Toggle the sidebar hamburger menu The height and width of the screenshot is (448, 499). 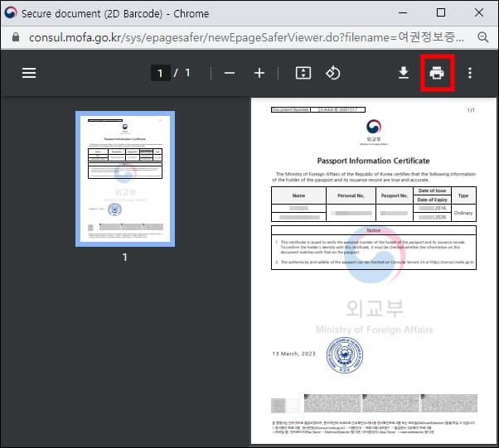(x=29, y=73)
